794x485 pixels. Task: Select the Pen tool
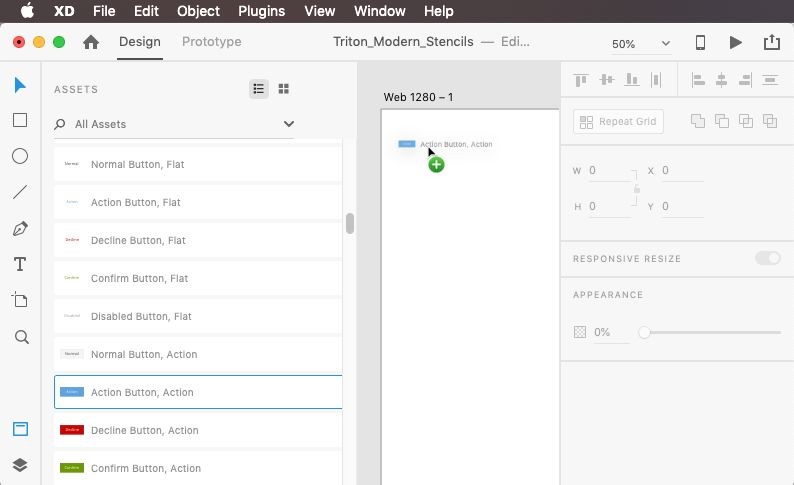pyautogui.click(x=20, y=229)
